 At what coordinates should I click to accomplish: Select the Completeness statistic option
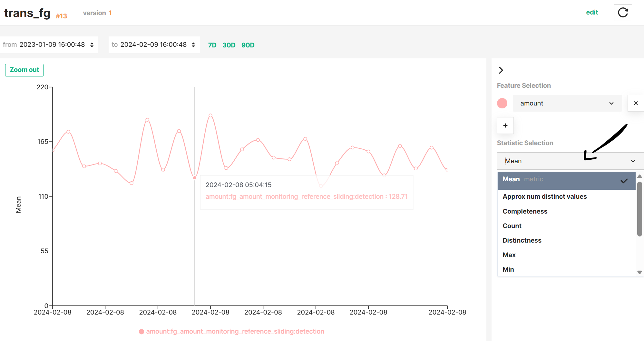coord(525,211)
